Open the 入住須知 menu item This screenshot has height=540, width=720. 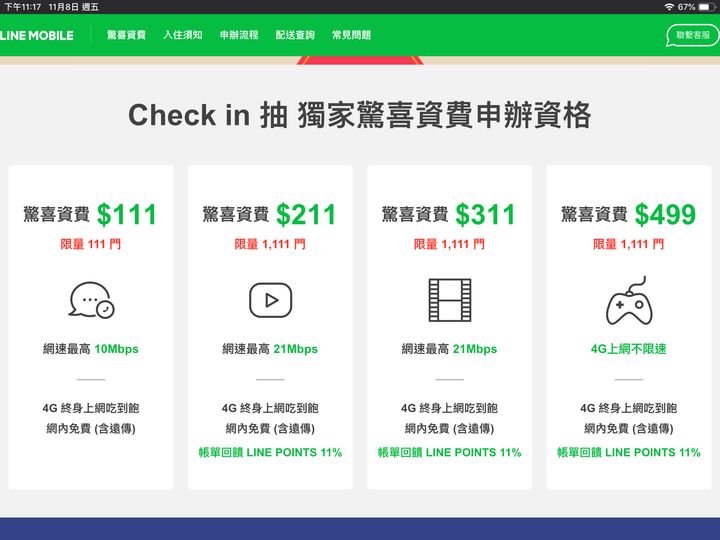(x=183, y=35)
